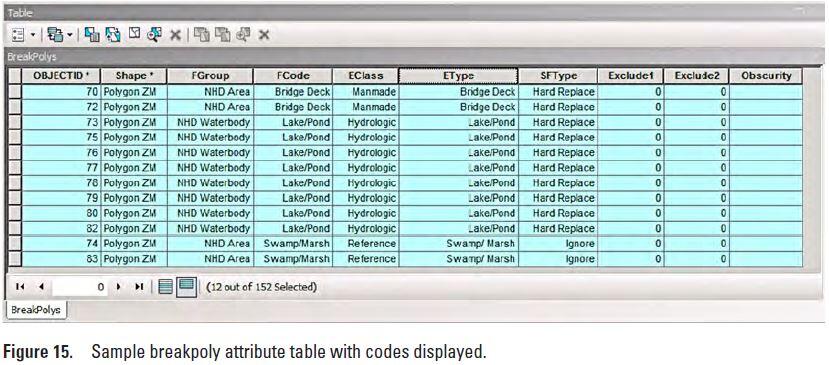Screen dimensions: 829x365
Task: Click the Obscurity column header
Action: pyautogui.click(x=766, y=76)
